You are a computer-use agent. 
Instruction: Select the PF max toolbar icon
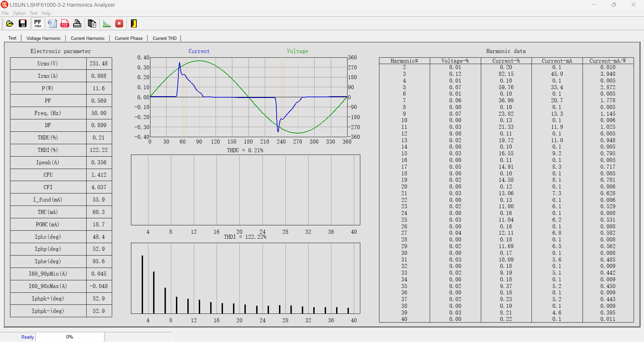point(37,23)
